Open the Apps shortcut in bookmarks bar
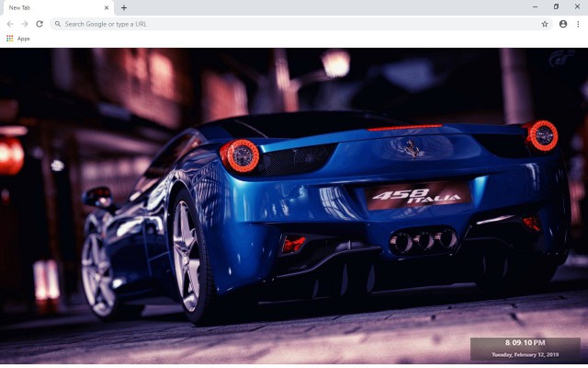The width and height of the screenshot is (588, 368). pyautogui.click(x=18, y=39)
